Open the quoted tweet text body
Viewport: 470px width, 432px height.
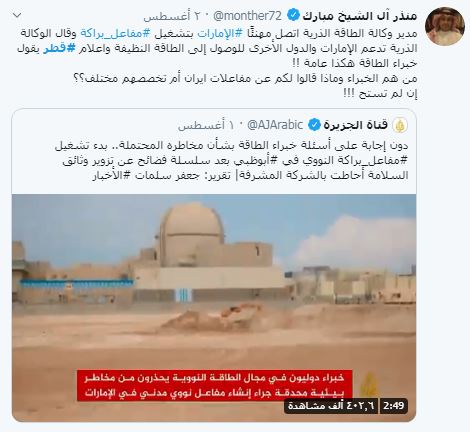click(x=232, y=160)
